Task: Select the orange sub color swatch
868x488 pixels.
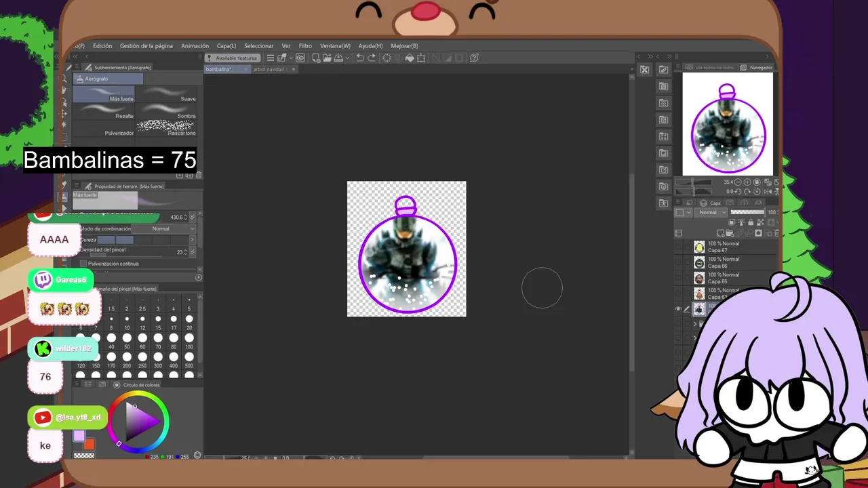Action: tap(89, 444)
